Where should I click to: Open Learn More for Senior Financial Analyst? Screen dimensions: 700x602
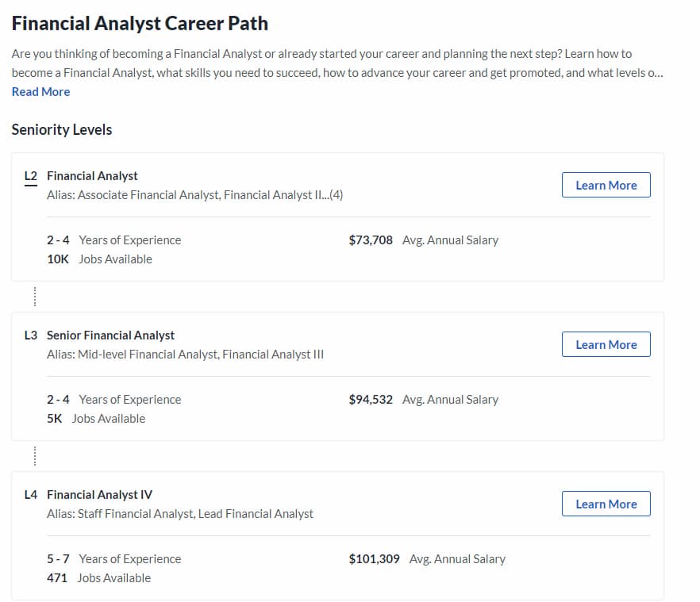coord(606,344)
